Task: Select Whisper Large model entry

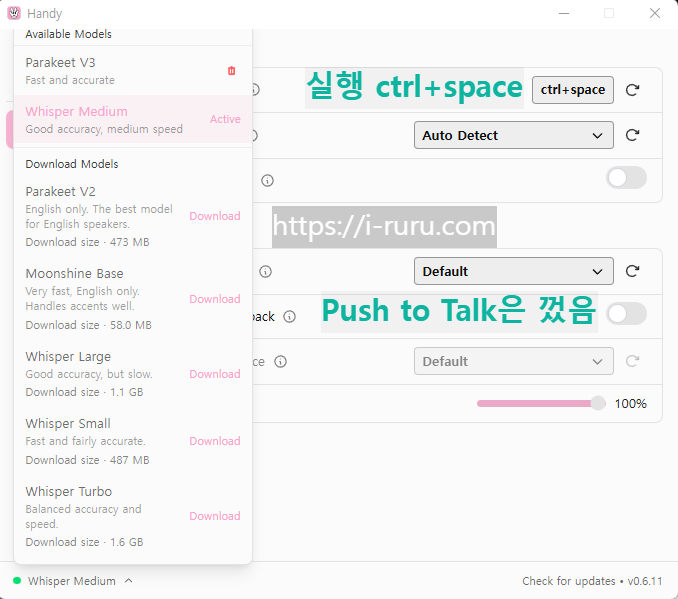Action: click(x=133, y=374)
